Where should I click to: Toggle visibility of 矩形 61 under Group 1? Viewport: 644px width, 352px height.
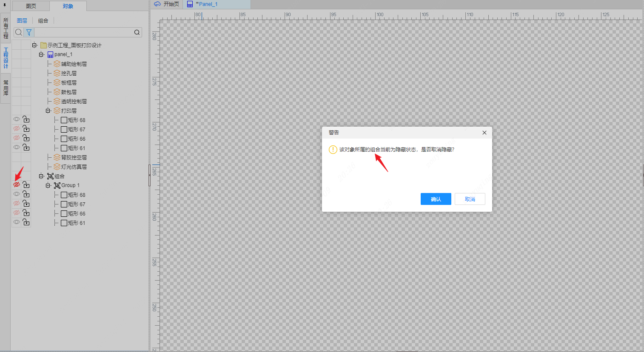(17, 222)
